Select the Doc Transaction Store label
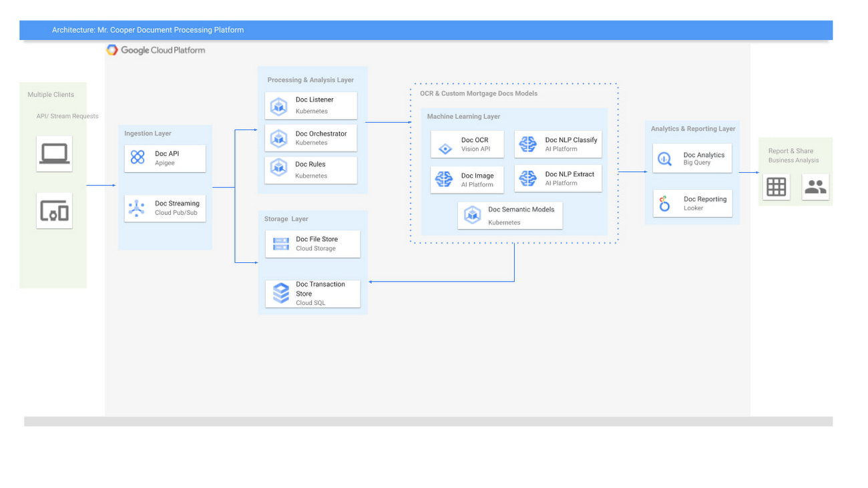This screenshot has width=868, height=488. tap(320, 289)
